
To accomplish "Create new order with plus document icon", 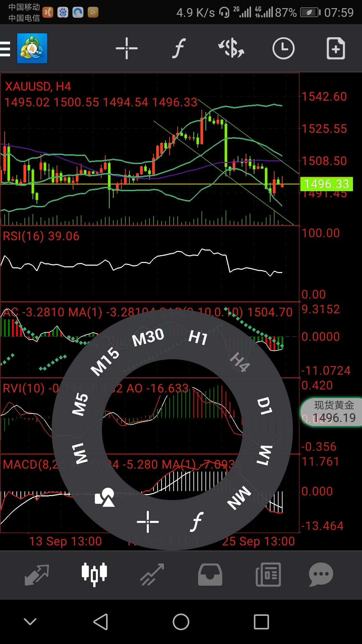I will (x=336, y=48).
